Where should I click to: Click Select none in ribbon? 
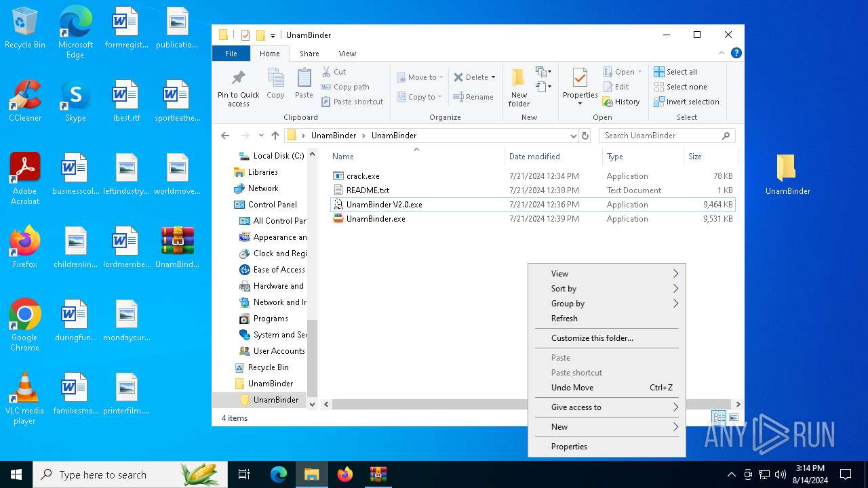coord(680,87)
